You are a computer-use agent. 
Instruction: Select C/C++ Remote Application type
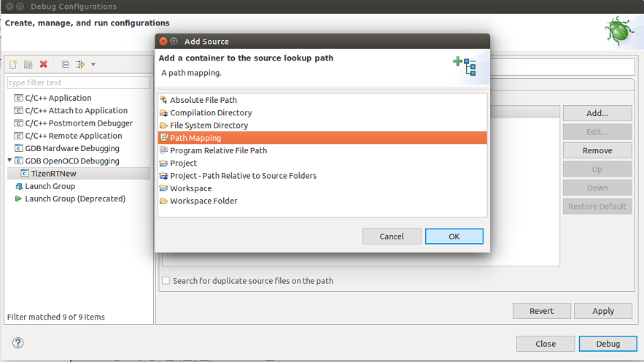(x=74, y=136)
